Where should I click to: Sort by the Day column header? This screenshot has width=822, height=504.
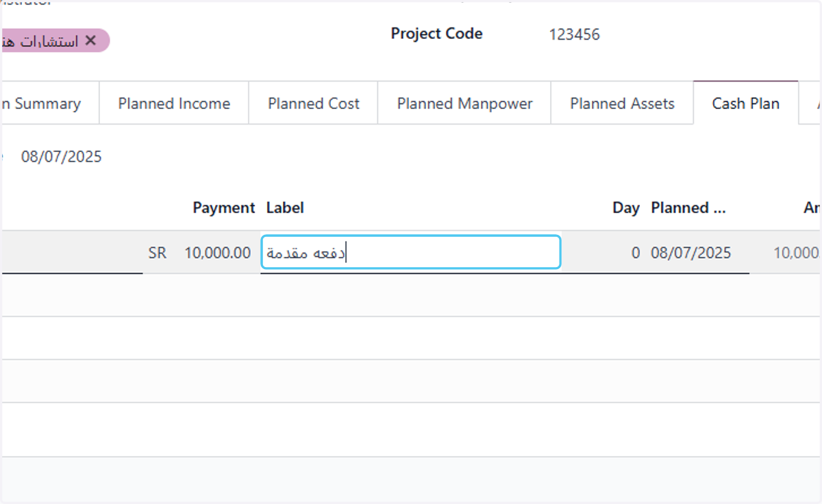(626, 208)
